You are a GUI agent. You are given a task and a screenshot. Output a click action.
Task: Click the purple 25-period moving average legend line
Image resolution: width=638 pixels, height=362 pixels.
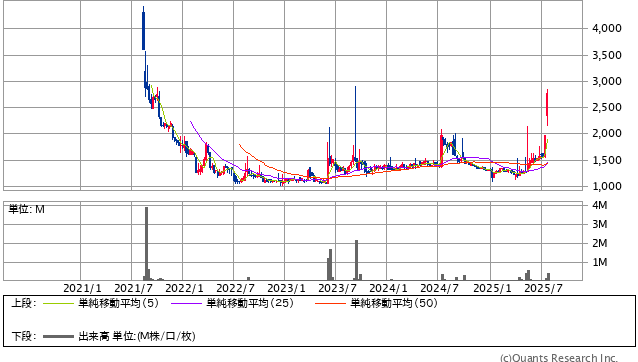186,303
